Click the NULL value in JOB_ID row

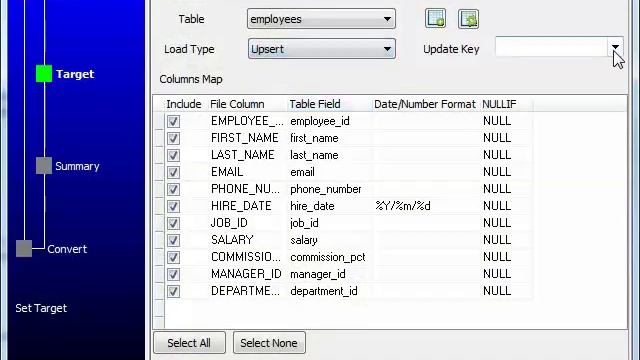[x=506, y=223]
